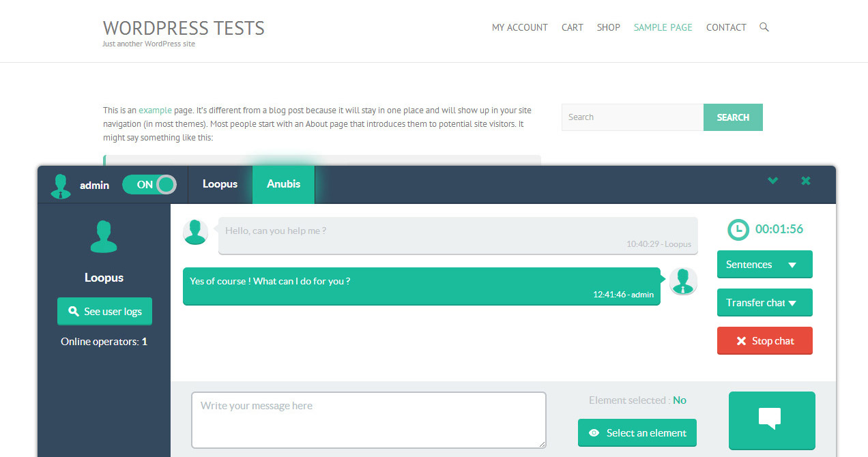This screenshot has width=868, height=457.
Task: Collapse the chat panel with the chevron arrow
Action: click(772, 181)
